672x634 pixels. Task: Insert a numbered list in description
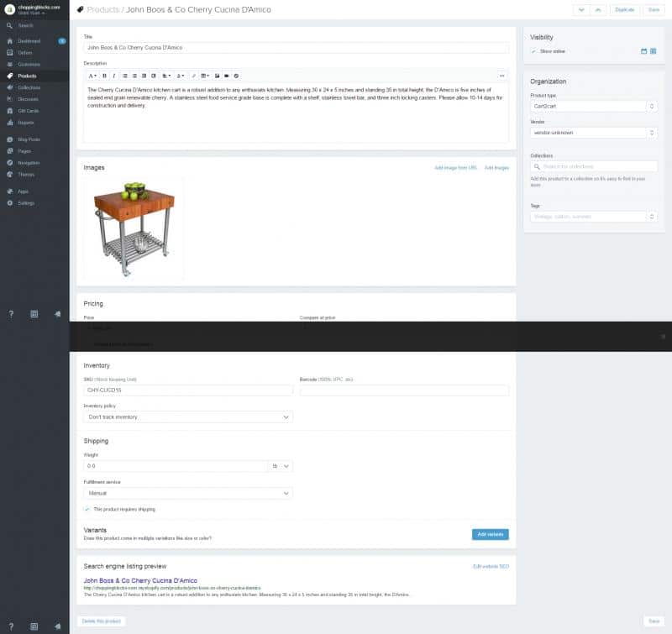click(134, 76)
